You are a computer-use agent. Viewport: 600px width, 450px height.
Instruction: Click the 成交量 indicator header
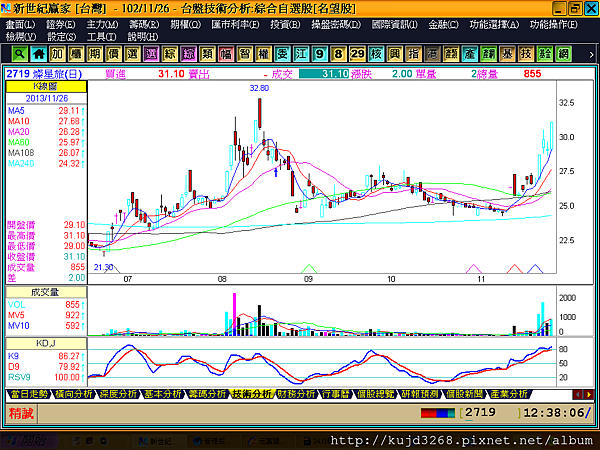tap(46, 292)
